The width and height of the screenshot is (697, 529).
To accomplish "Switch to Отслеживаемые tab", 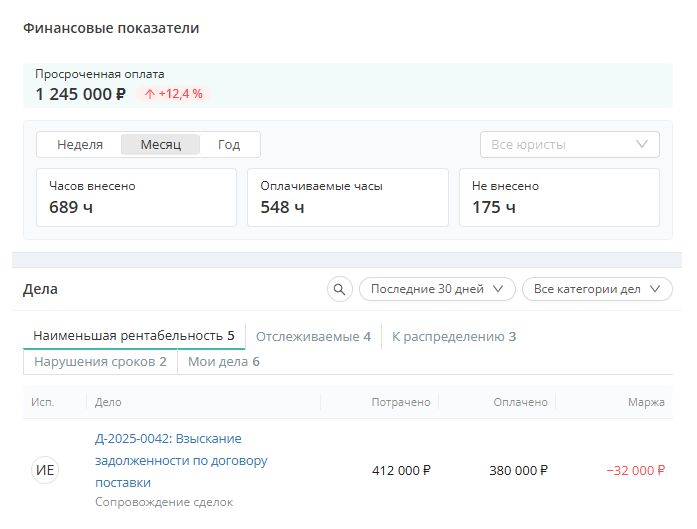I will click(x=313, y=337).
